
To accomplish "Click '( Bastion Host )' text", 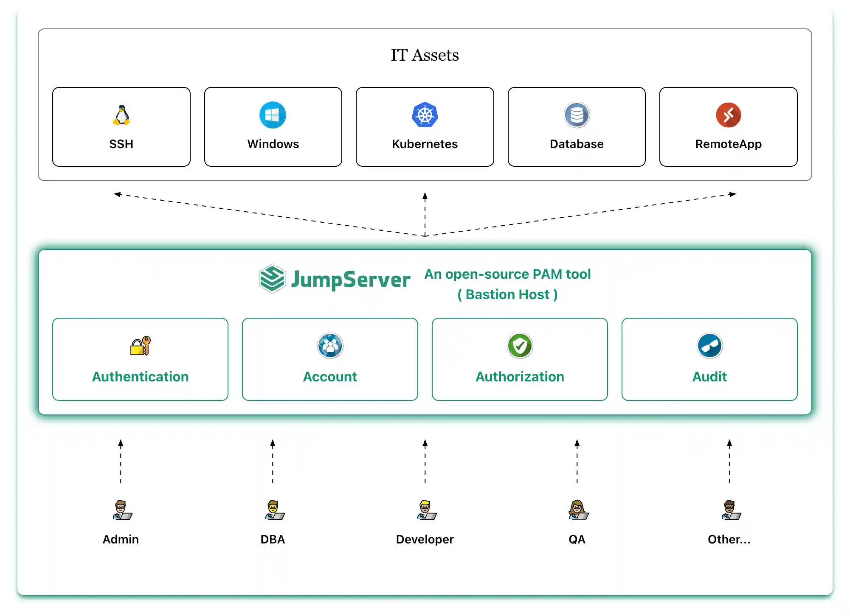I will pyautogui.click(x=507, y=294).
